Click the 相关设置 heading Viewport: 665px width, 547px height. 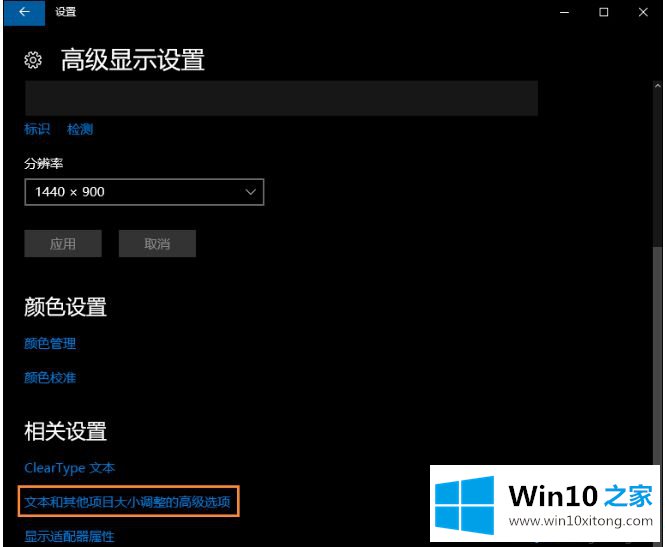[65, 431]
